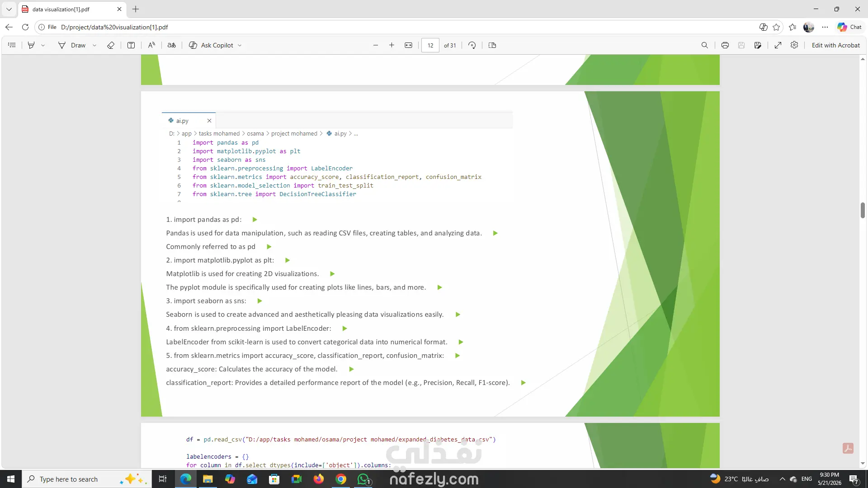Click the 'Commonly referred to as pd' line
Image resolution: width=868 pixels, height=488 pixels.
click(x=211, y=247)
